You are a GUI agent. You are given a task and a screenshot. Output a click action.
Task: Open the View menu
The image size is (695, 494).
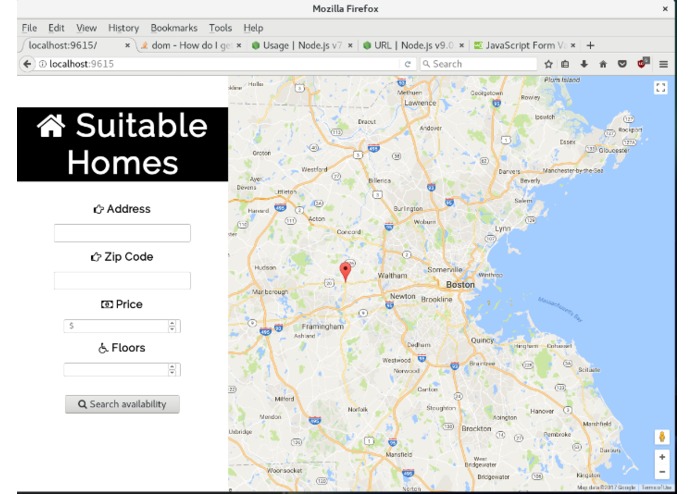click(x=86, y=28)
